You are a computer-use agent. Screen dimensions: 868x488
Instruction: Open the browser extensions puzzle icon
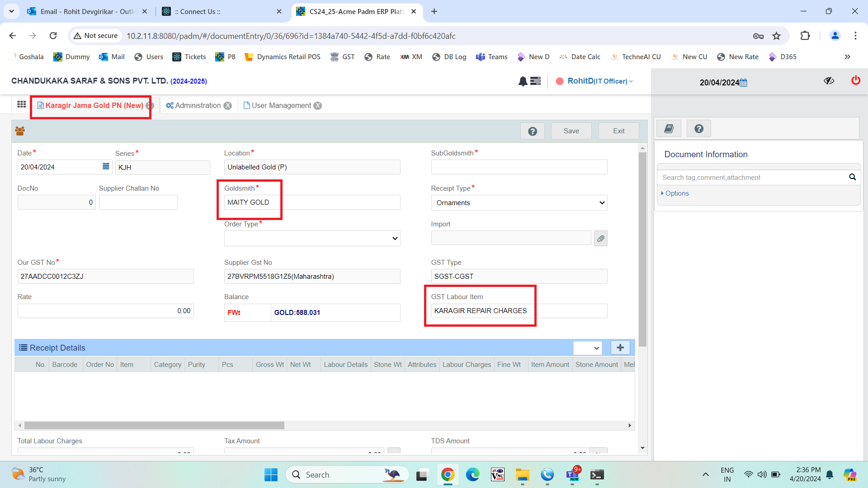coord(805,36)
